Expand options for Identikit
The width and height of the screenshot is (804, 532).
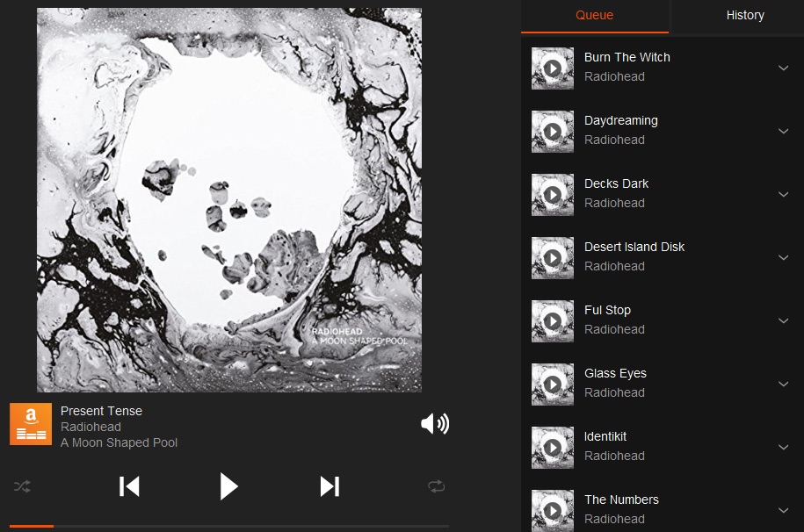(x=783, y=447)
